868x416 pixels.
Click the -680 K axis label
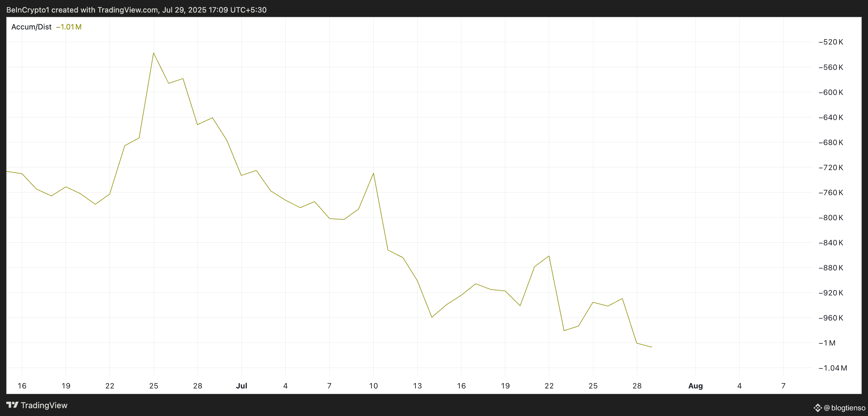tap(831, 143)
